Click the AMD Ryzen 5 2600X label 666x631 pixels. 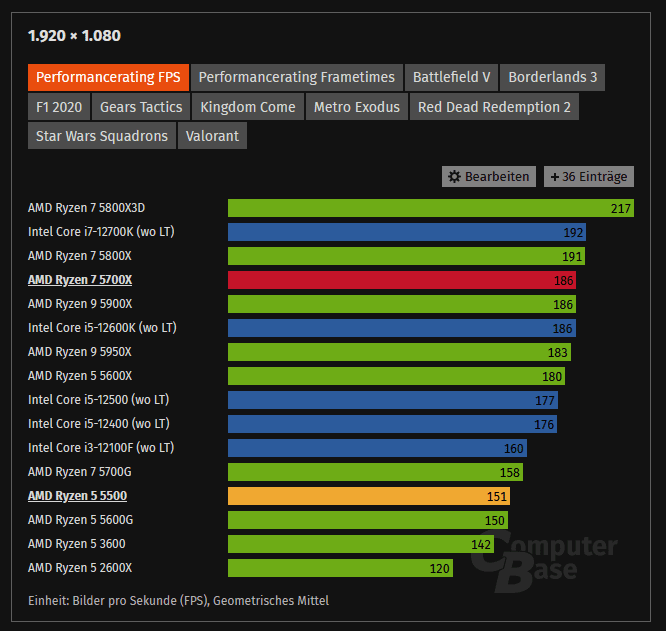point(80,568)
